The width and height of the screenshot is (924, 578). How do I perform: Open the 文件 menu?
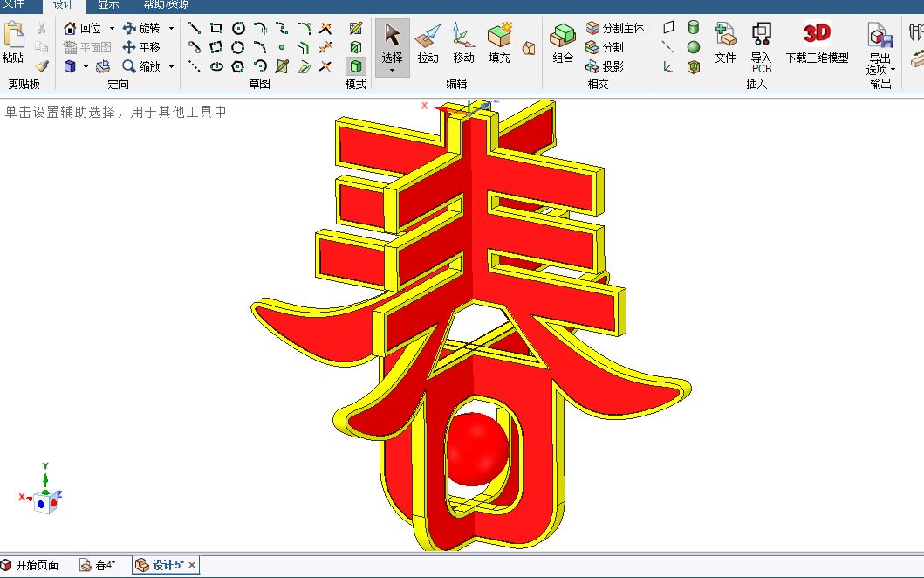[16, 5]
